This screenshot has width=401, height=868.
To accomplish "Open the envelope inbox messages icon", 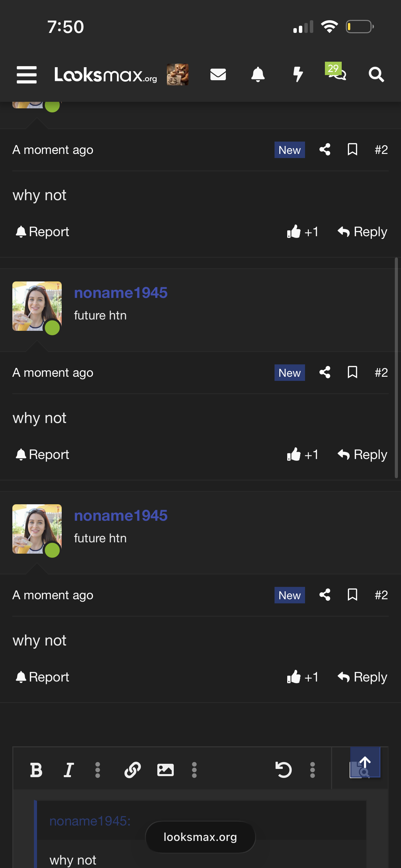I will pos(218,74).
